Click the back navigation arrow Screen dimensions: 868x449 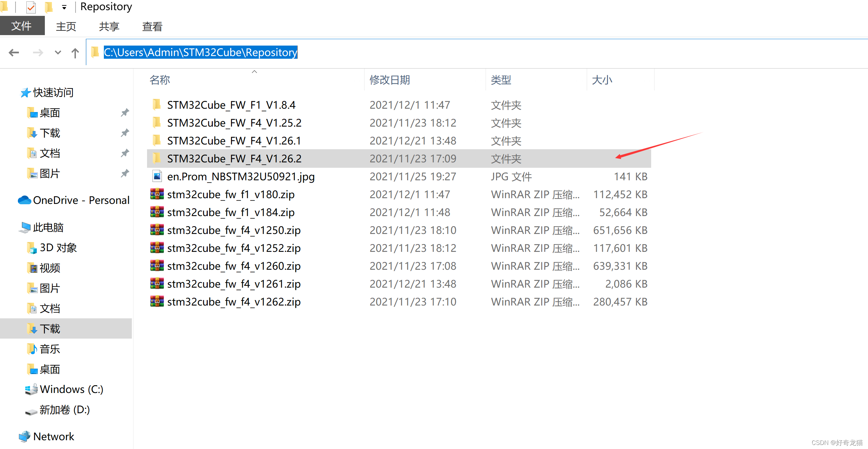(14, 53)
